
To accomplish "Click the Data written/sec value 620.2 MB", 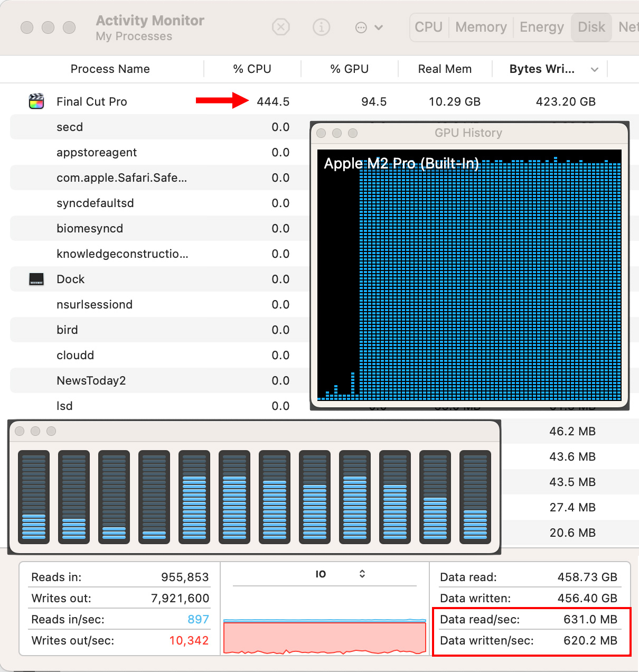I will 590,640.
